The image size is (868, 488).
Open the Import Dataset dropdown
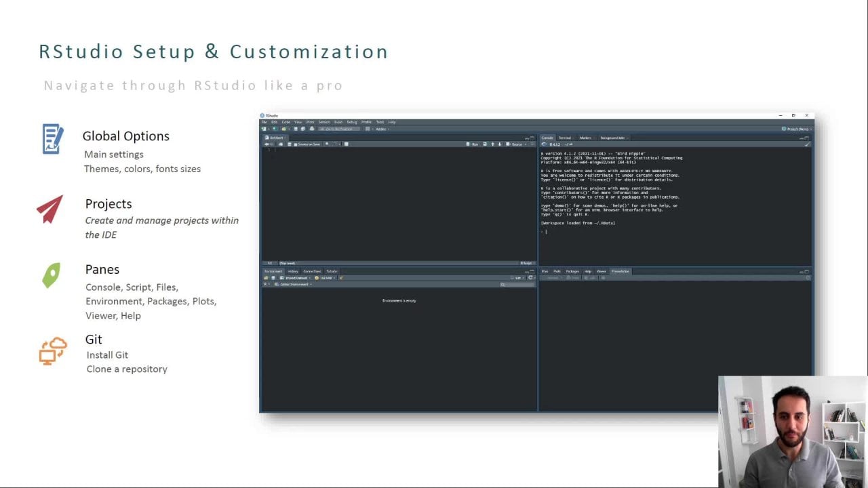pyautogui.click(x=297, y=278)
